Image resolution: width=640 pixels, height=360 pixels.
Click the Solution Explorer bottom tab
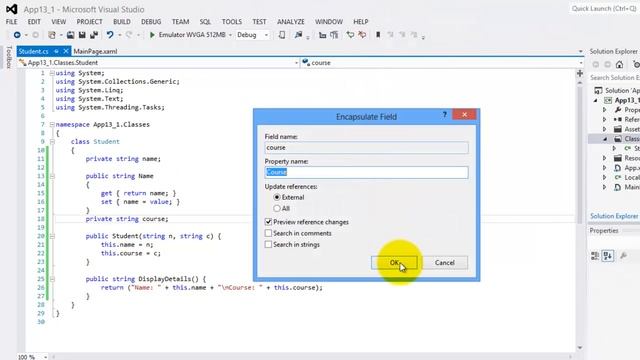tap(614, 216)
